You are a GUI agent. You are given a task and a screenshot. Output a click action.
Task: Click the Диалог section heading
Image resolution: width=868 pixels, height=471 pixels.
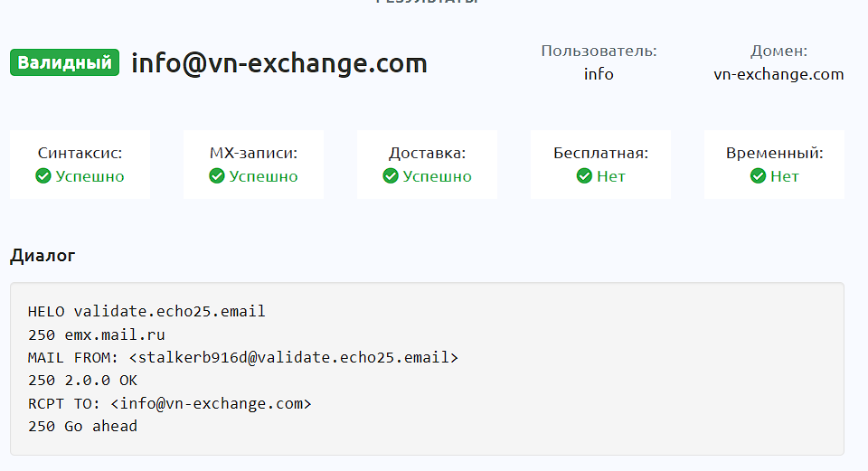(x=42, y=256)
